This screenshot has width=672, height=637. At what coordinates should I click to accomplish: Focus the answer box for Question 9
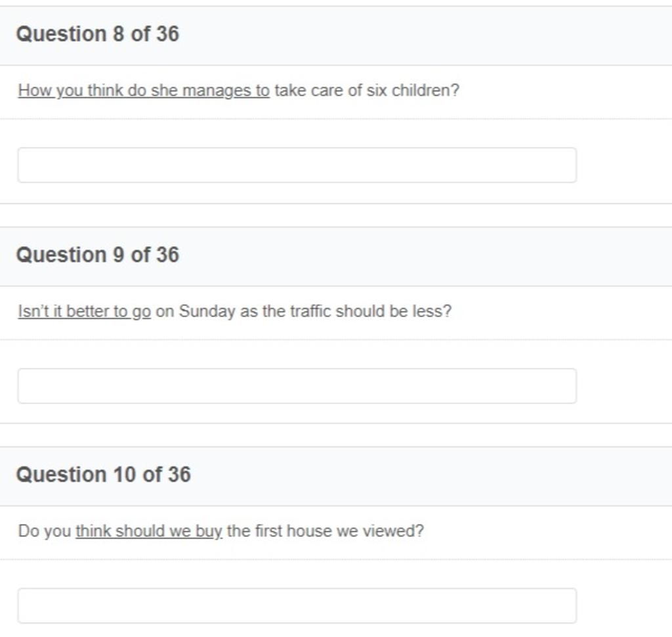point(297,385)
